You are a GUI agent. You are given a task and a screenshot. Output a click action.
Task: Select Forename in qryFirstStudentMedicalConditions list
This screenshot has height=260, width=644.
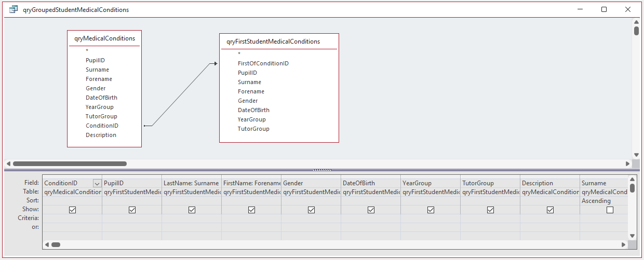(x=251, y=91)
